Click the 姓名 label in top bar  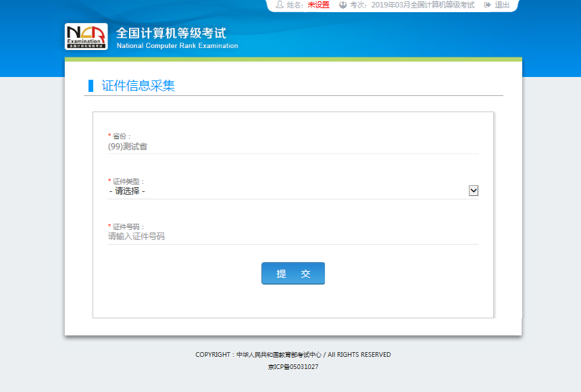[x=296, y=5]
